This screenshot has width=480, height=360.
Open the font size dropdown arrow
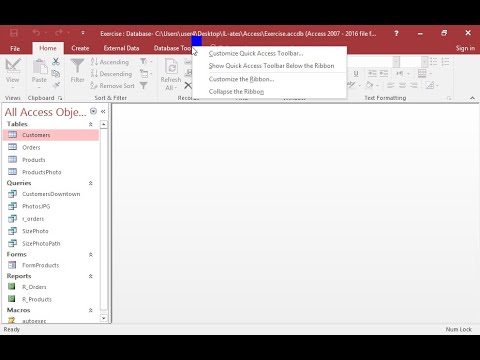point(424,62)
